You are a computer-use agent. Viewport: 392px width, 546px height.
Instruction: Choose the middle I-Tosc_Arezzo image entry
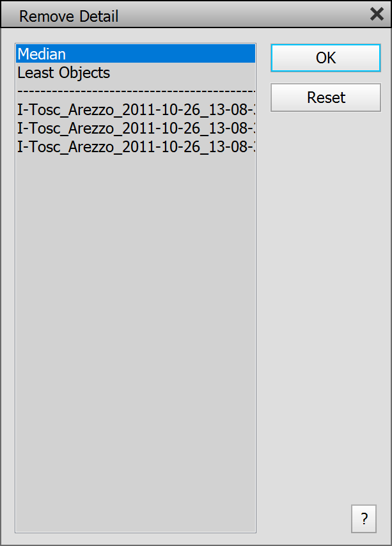coord(136,128)
